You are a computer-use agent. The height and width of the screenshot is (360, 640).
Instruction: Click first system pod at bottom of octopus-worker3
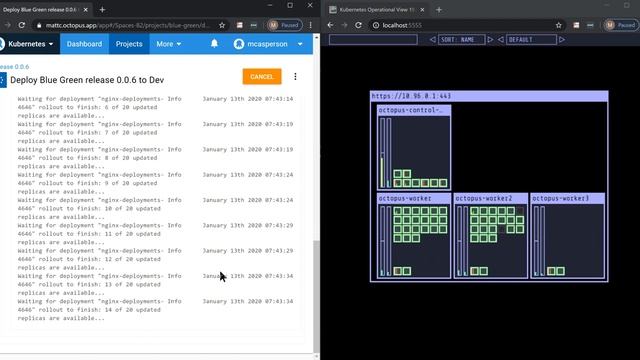551,271
